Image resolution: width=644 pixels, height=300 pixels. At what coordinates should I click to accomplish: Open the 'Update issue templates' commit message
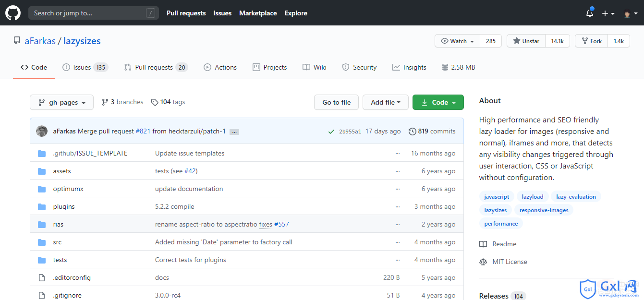pyautogui.click(x=190, y=153)
